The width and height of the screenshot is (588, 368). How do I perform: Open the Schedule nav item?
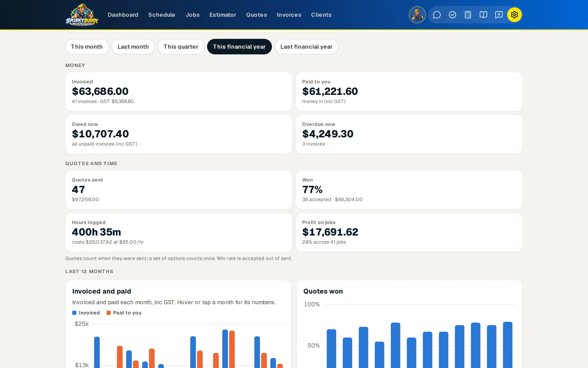tap(162, 15)
